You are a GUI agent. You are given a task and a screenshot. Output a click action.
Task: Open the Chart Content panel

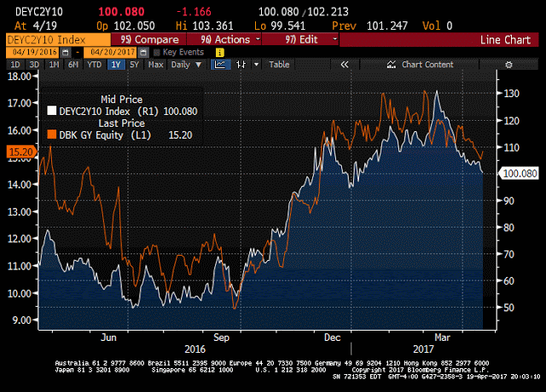pyautogui.click(x=420, y=65)
